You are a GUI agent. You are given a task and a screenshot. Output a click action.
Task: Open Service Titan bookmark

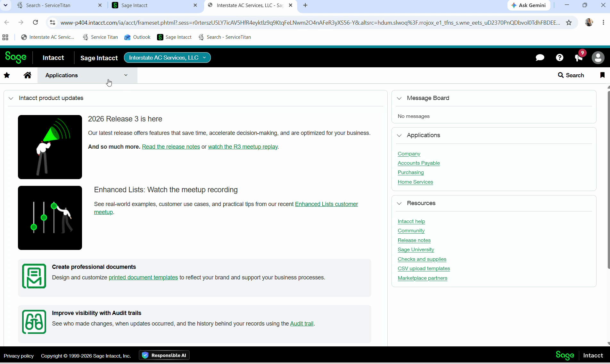tap(100, 37)
